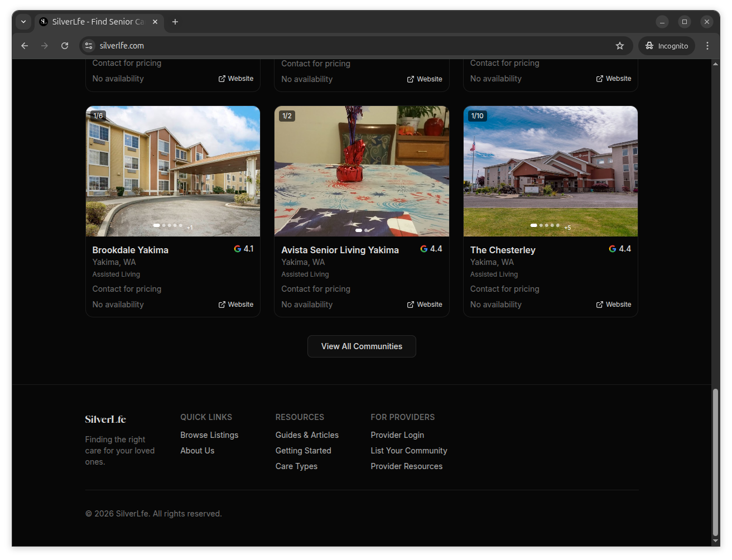Image resolution: width=732 pixels, height=560 pixels.
Task: Reload the page with refresh icon
Action: coord(65,46)
